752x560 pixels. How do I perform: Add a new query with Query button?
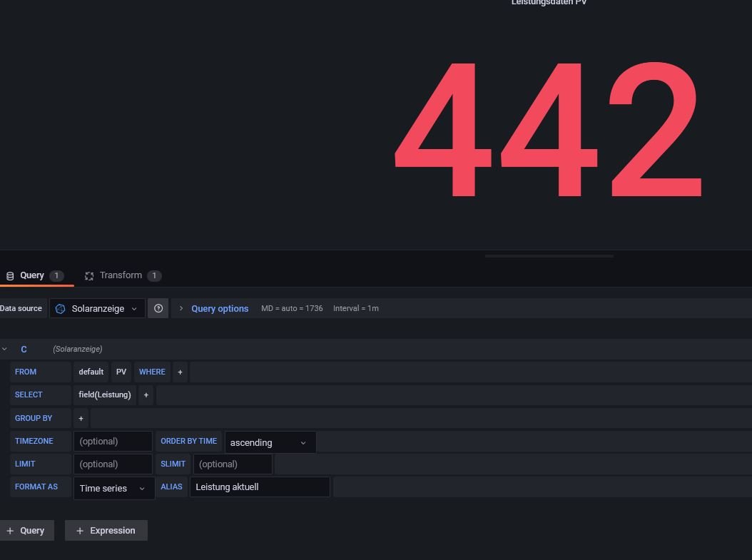coord(26,531)
